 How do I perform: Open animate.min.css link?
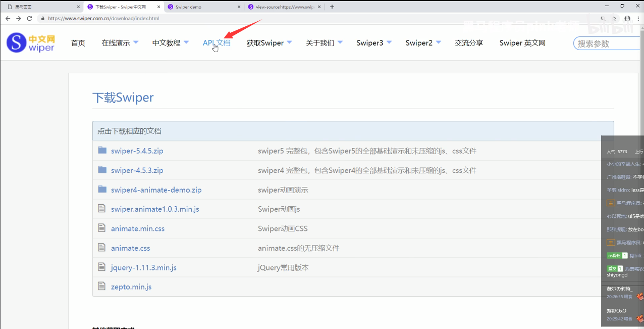[138, 228]
